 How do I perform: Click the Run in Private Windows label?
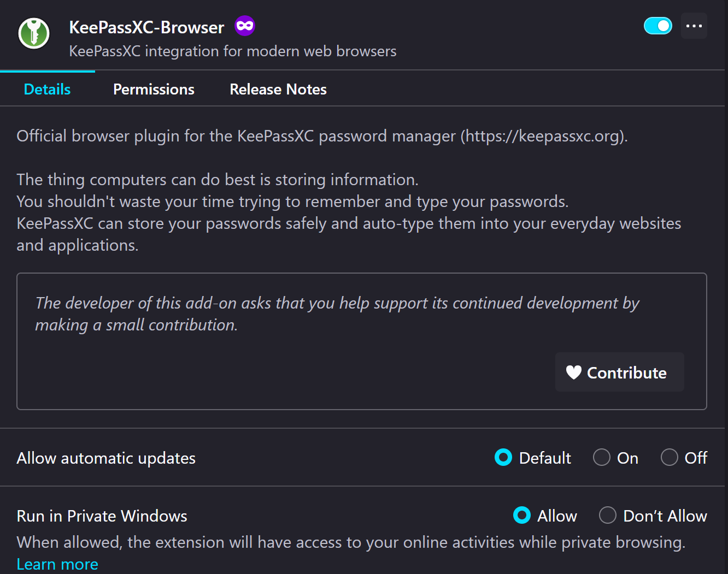[102, 516]
